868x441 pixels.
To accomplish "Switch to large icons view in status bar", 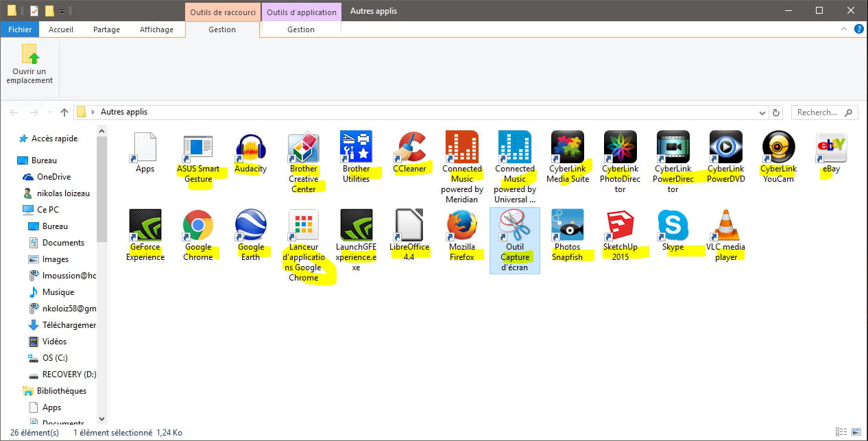I will tap(856, 433).
